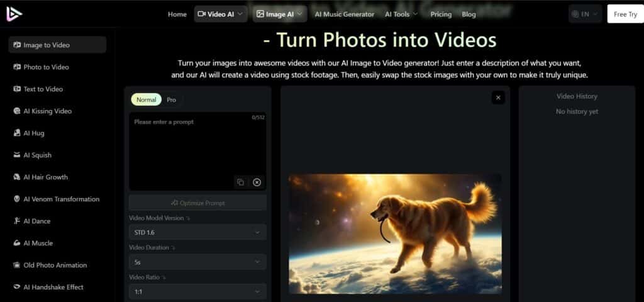Click the AI Dance sidebar icon
This screenshot has height=302, width=644.
pyautogui.click(x=18, y=221)
